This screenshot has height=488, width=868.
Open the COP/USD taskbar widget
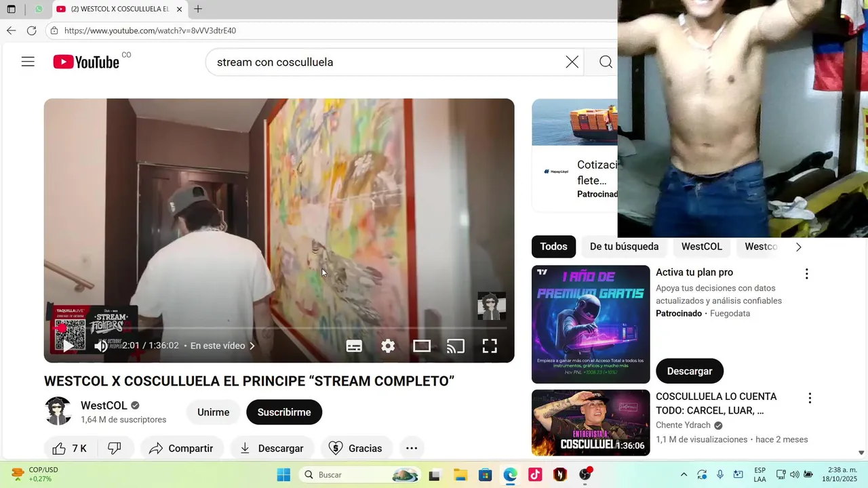(36, 474)
